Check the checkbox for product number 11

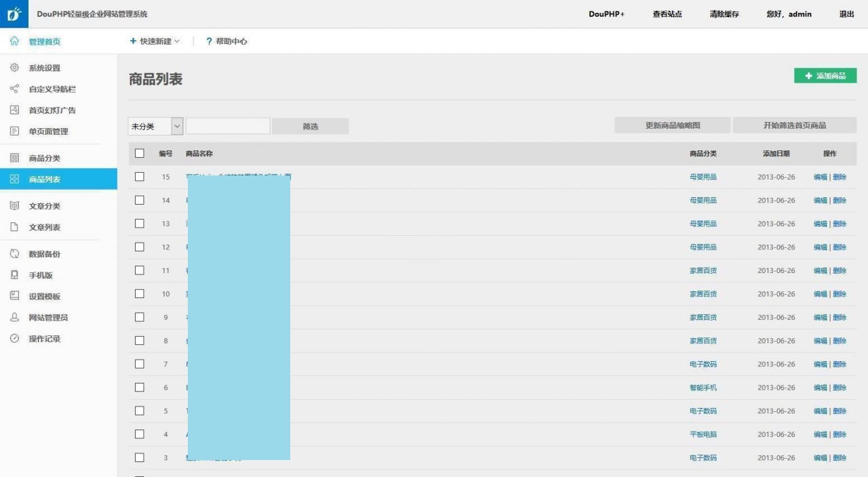pyautogui.click(x=140, y=270)
